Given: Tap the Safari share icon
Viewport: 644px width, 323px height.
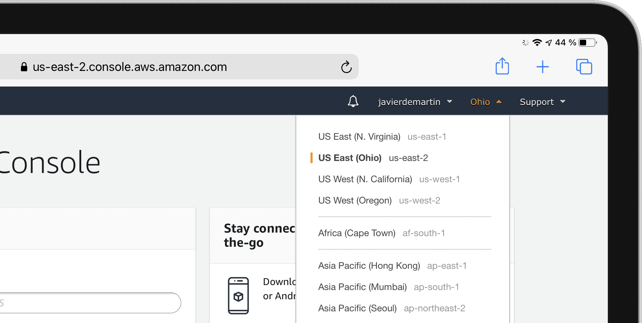Looking at the screenshot, I should (502, 66).
